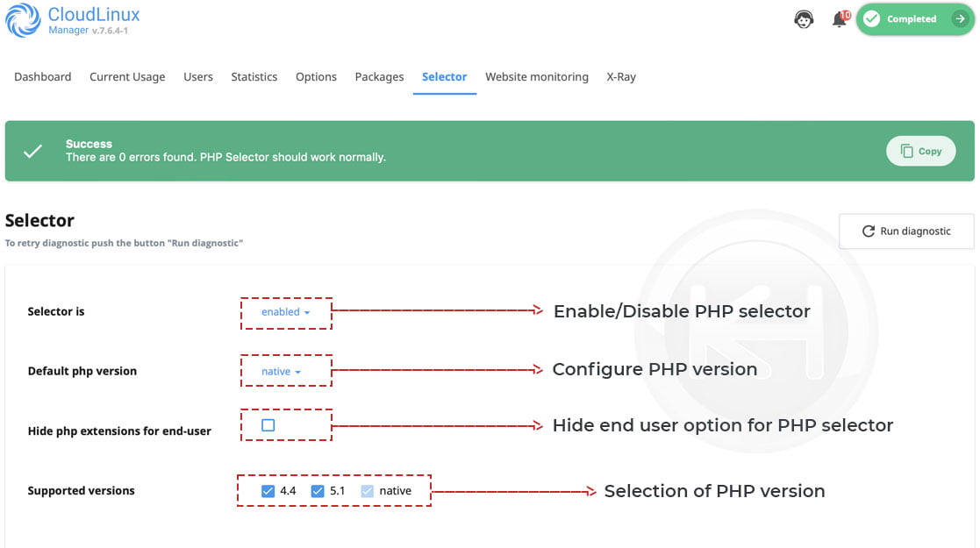The image size is (980, 548).
Task: Select the Current Usage tab
Action: click(x=127, y=77)
